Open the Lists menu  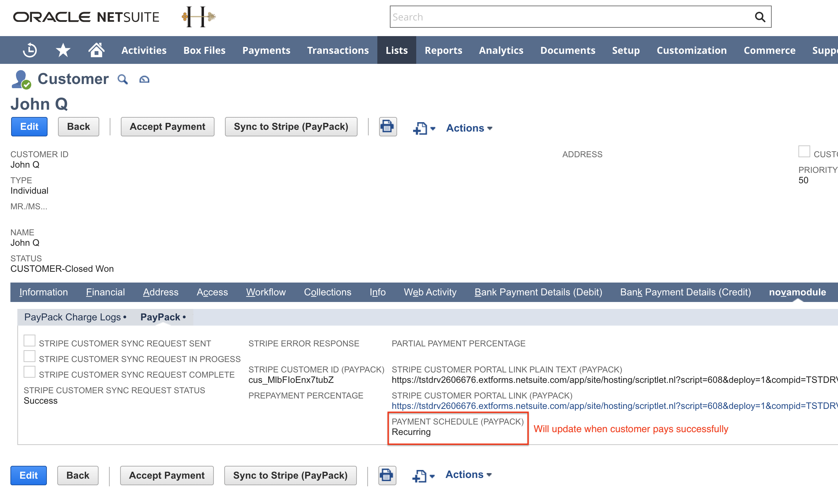[396, 50]
